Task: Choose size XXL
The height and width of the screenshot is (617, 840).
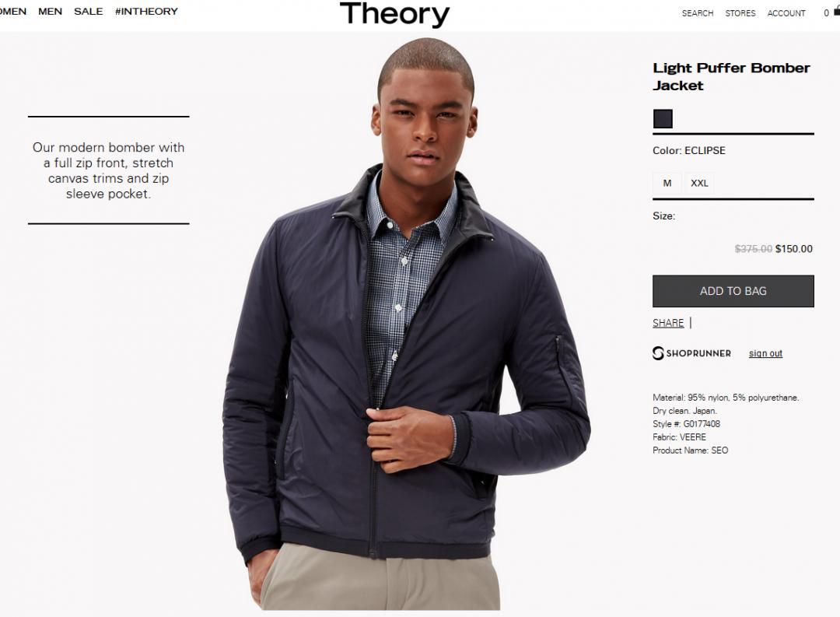Action: (x=699, y=183)
